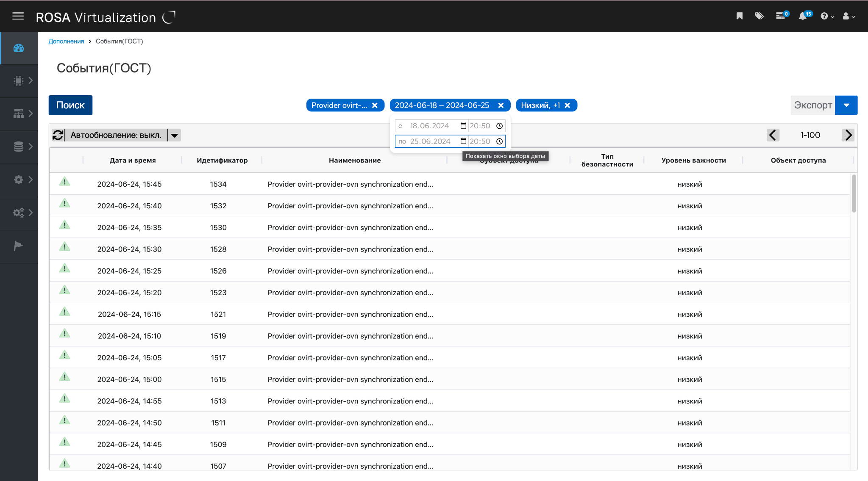Open the dashboard icon in sidebar

19,48
